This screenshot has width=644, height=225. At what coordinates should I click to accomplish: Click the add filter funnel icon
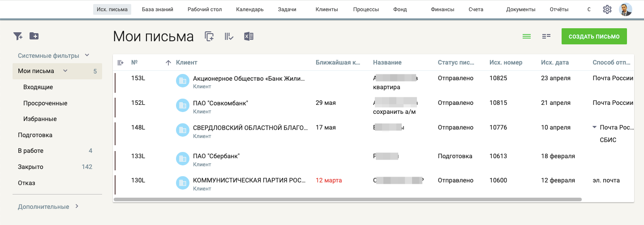tap(17, 36)
